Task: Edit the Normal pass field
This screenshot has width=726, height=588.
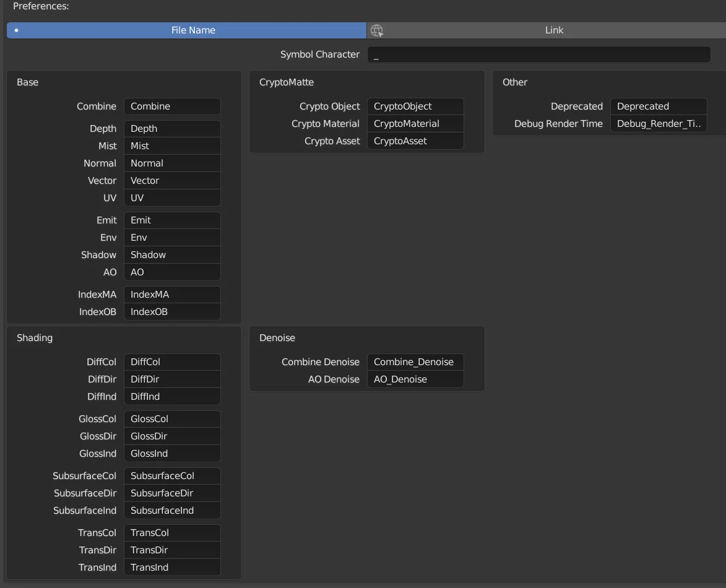Action: click(172, 163)
